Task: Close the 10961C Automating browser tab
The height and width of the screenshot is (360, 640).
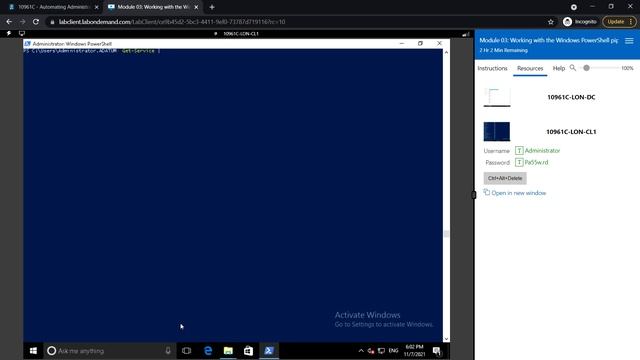Action: (96, 7)
